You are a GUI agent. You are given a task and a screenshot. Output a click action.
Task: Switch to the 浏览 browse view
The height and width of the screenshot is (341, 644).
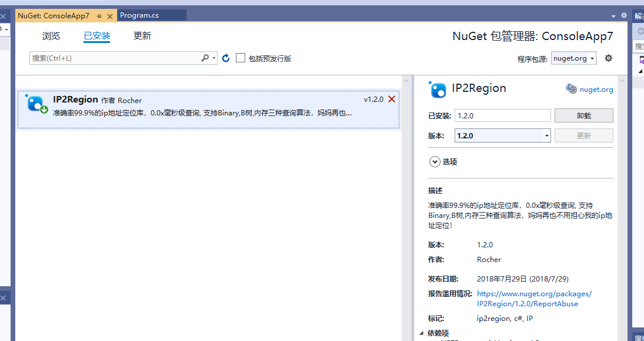click(51, 35)
